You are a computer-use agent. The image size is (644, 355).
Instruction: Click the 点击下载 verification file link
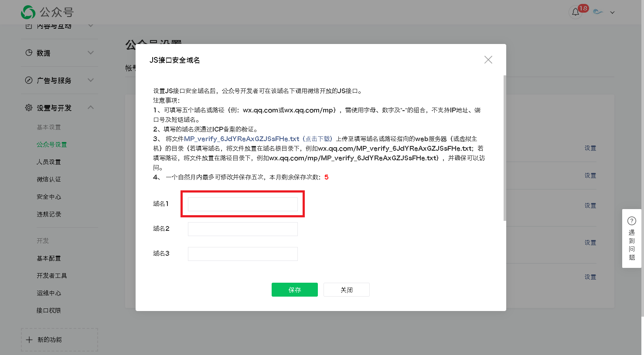pos(318,139)
